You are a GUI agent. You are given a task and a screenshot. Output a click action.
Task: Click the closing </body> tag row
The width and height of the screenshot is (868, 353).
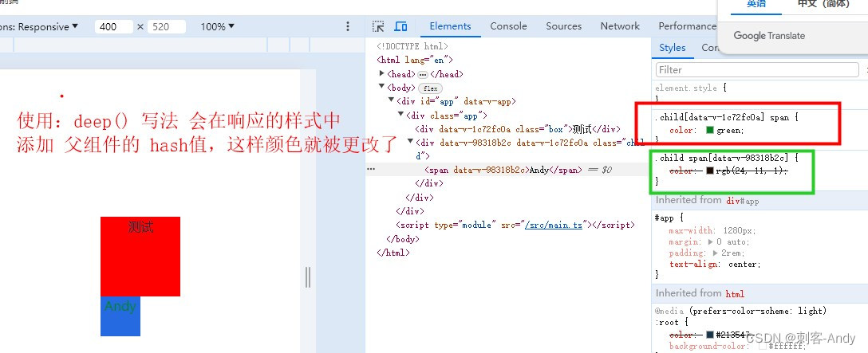click(402, 239)
